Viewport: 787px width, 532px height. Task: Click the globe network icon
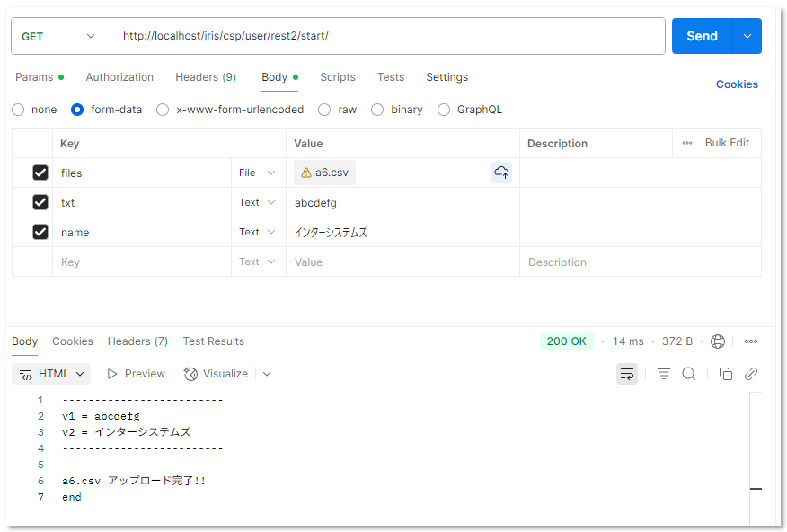coord(718,341)
